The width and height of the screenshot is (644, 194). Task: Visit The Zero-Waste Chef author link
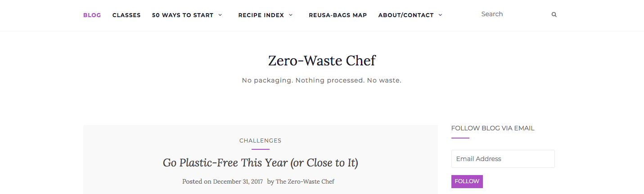tap(305, 181)
